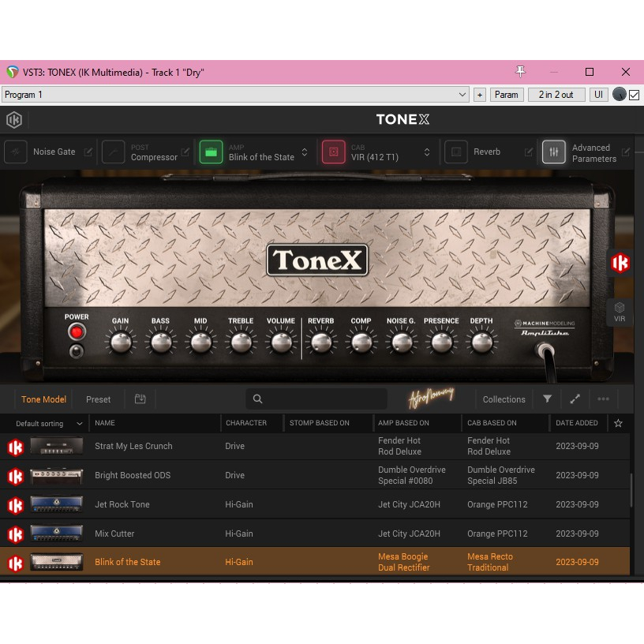Click the BASS knob
The width and height of the screenshot is (644, 644).
click(160, 343)
